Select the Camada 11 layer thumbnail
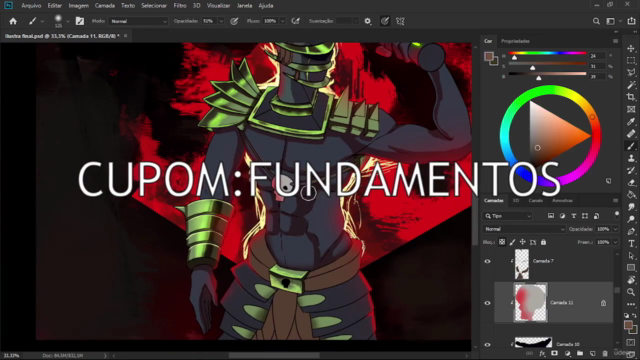Image resolution: width=640 pixels, height=360 pixels. pyautogui.click(x=530, y=303)
